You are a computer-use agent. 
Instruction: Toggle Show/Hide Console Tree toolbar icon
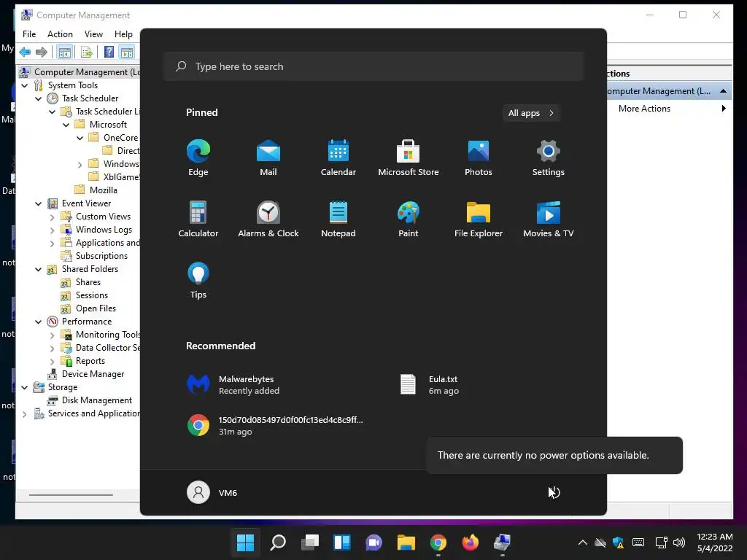(65, 52)
